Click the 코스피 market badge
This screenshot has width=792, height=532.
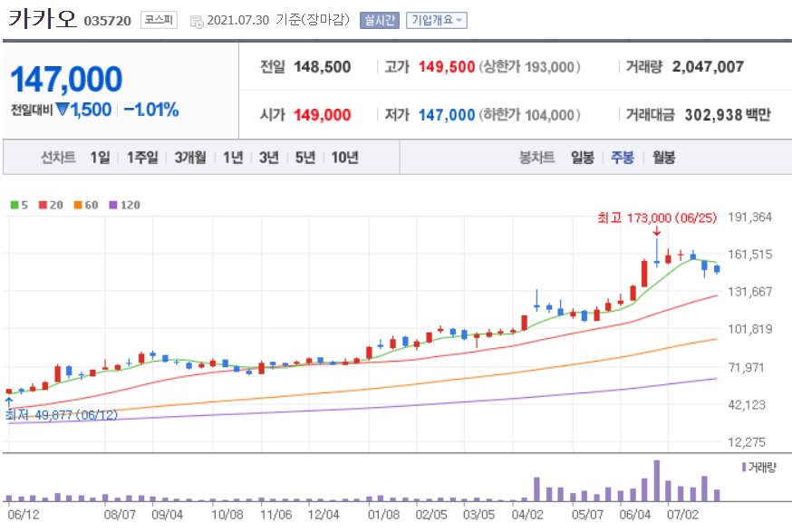(159, 20)
